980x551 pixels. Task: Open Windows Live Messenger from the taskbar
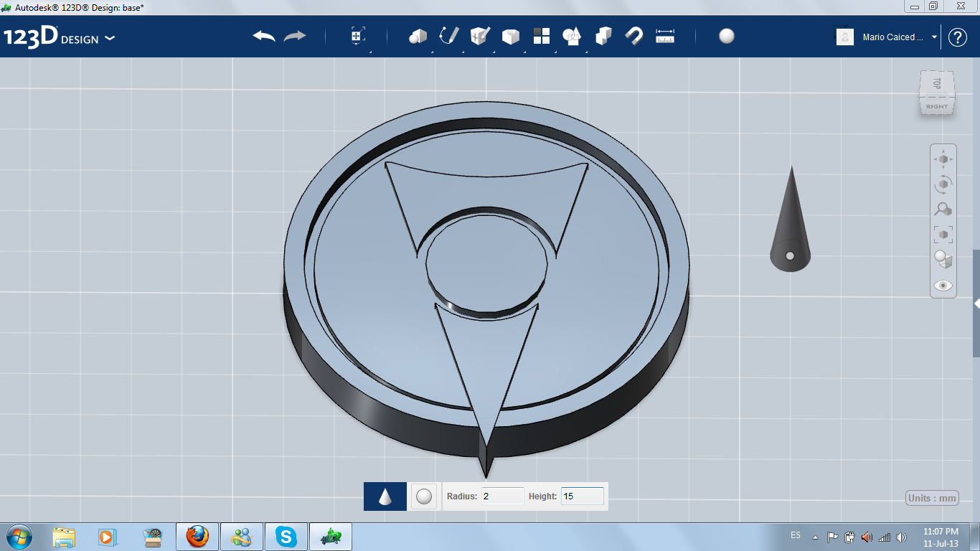[242, 536]
